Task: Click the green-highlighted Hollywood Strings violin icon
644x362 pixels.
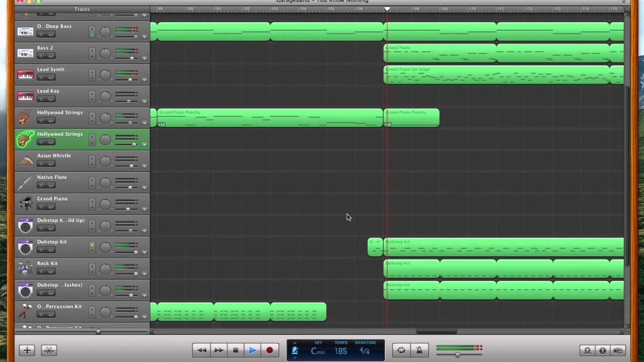Action: click(x=25, y=139)
